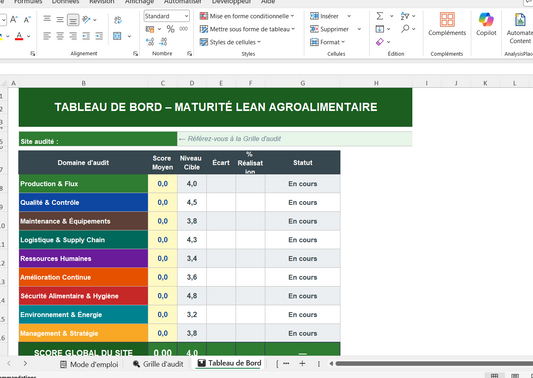This screenshot has width=533, height=378.
Task: Toggle bottom vertical alignment
Action: pyautogui.click(x=73, y=20)
